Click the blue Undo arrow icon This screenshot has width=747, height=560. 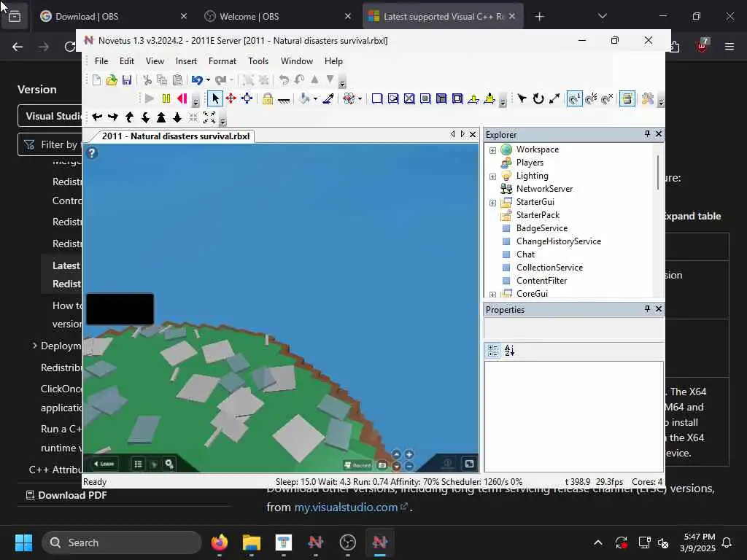(197, 80)
